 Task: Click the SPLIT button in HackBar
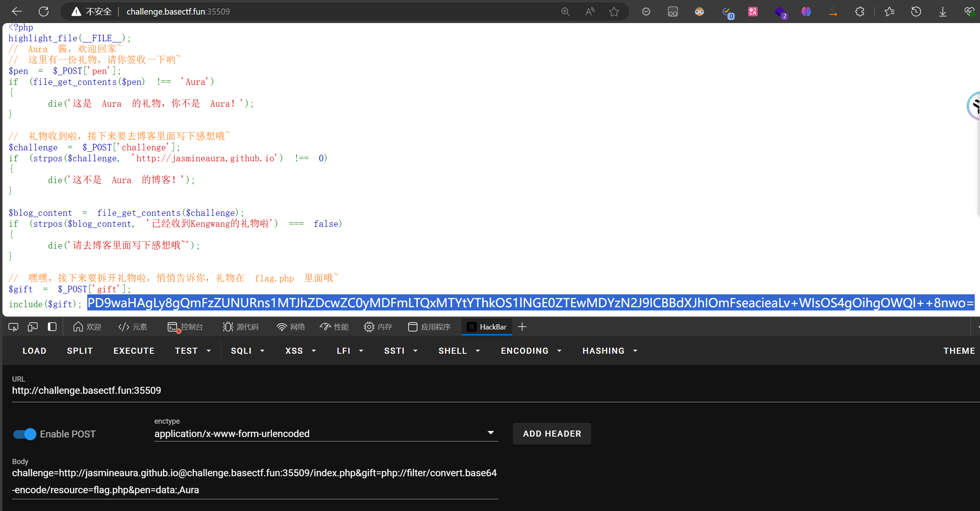[x=80, y=351]
